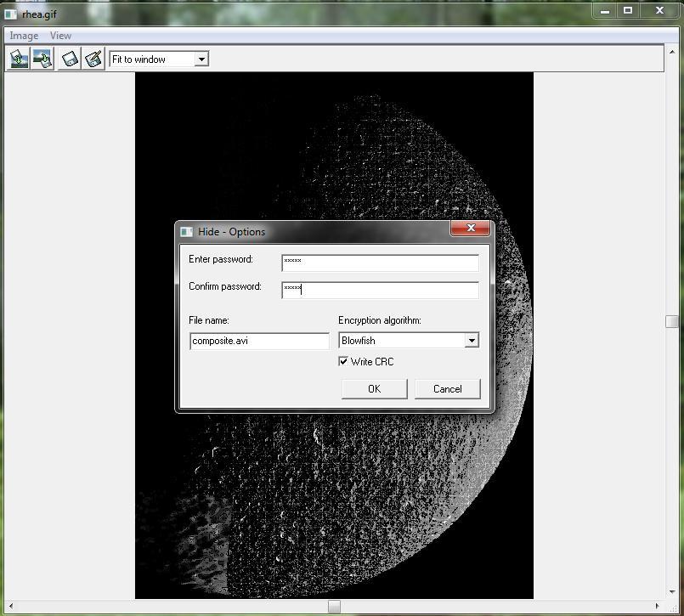The image size is (684, 616).
Task: Minimize the rhea.gif window
Action: coord(605,10)
